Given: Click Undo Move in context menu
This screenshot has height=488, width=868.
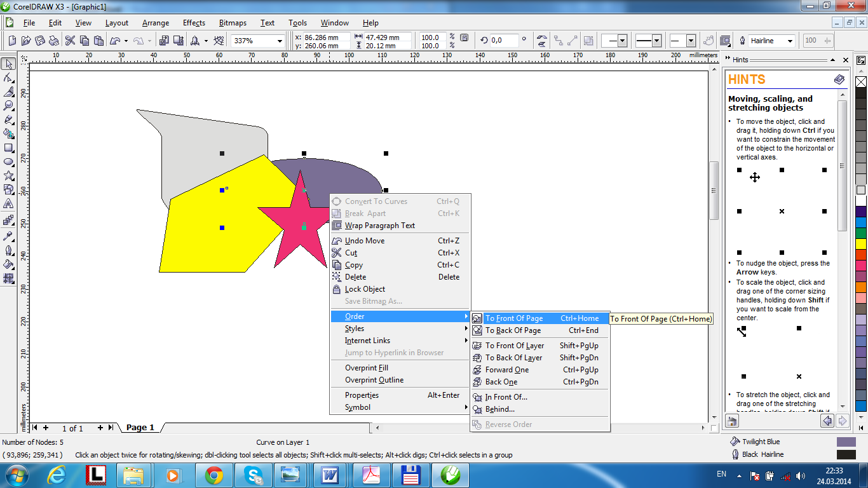Looking at the screenshot, I should click(x=400, y=241).
